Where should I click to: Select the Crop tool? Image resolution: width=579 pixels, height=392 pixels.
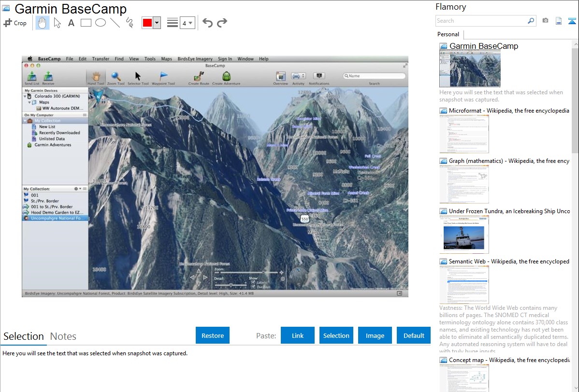click(x=15, y=23)
